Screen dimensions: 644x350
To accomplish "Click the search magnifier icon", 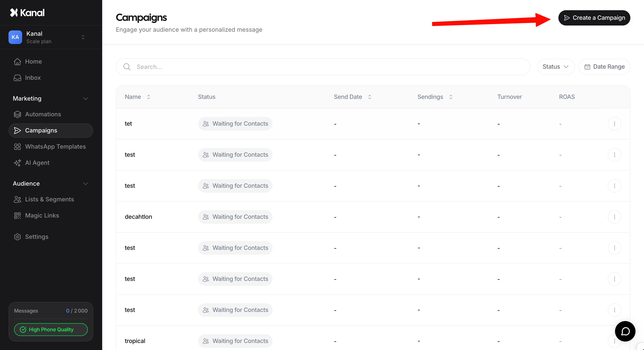I will (127, 67).
